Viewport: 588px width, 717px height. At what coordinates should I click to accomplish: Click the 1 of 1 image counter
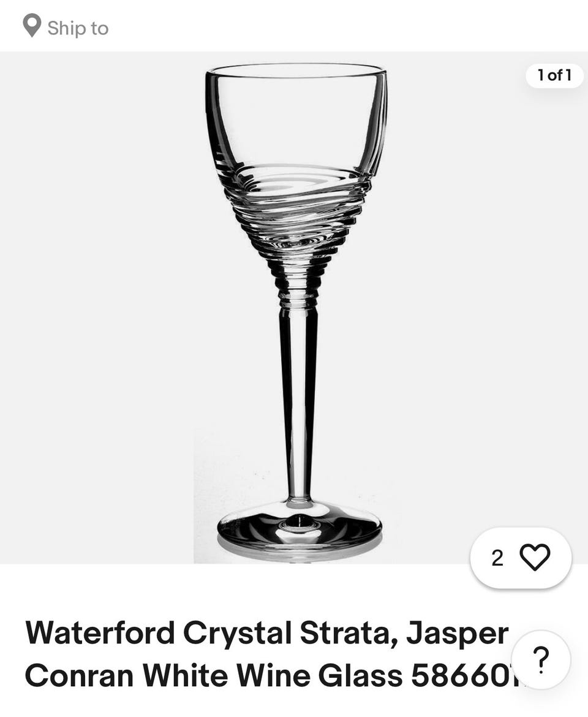point(554,75)
